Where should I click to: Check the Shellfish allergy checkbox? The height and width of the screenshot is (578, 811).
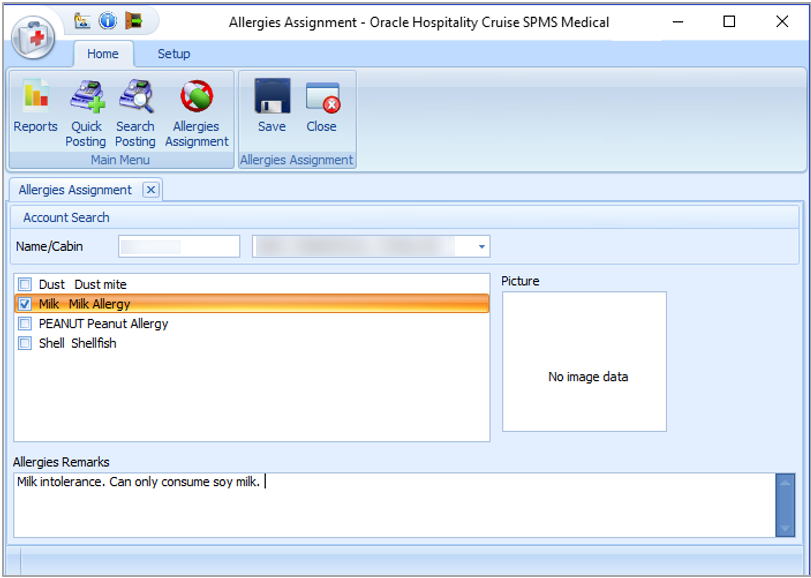(x=24, y=343)
